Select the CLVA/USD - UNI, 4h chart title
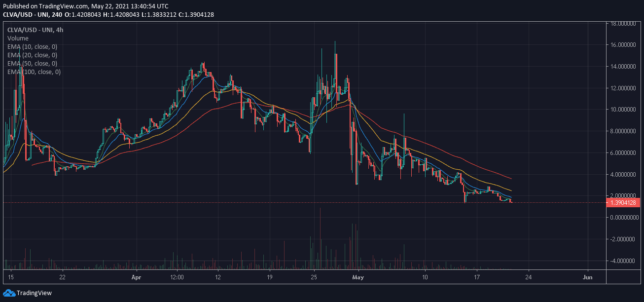 point(35,30)
